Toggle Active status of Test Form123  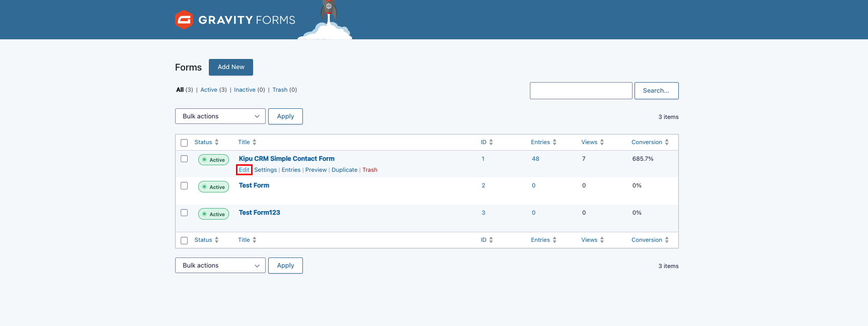213,214
